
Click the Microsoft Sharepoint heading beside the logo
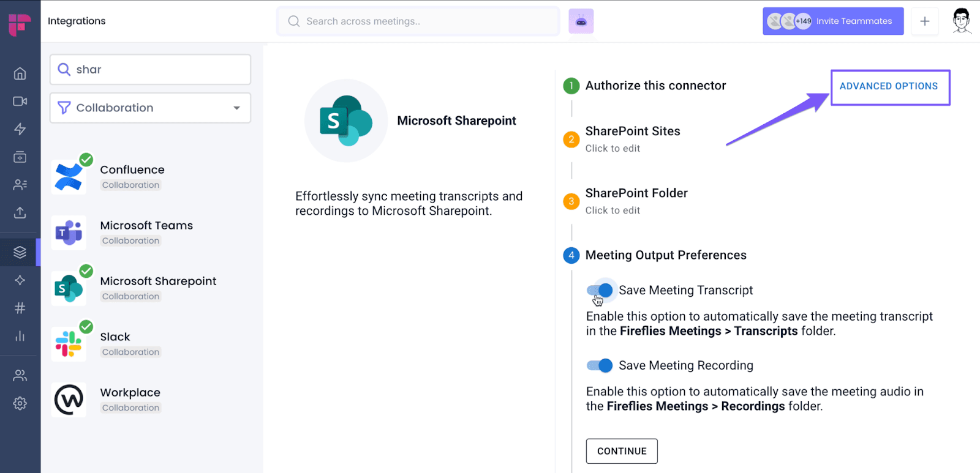(456, 121)
